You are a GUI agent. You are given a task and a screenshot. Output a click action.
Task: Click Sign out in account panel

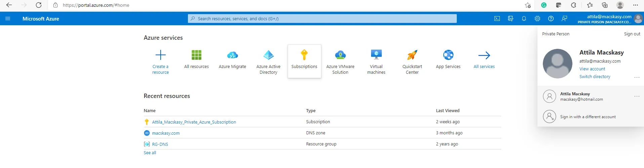pos(632,34)
